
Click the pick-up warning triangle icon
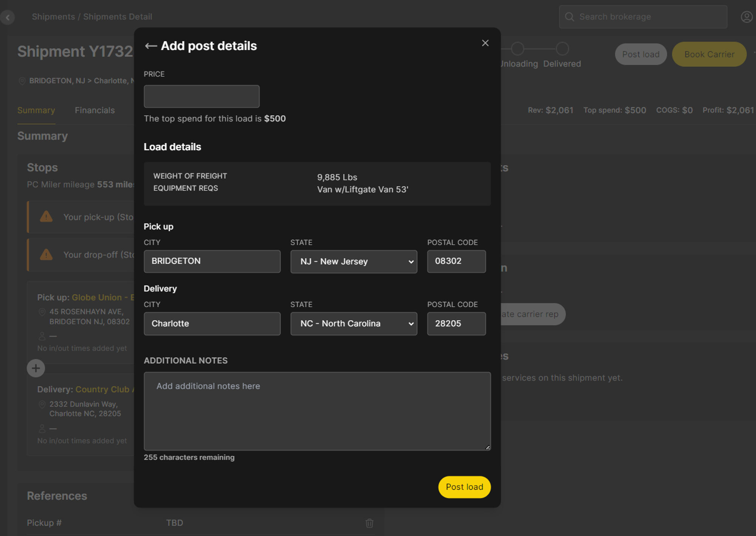pyautogui.click(x=46, y=217)
